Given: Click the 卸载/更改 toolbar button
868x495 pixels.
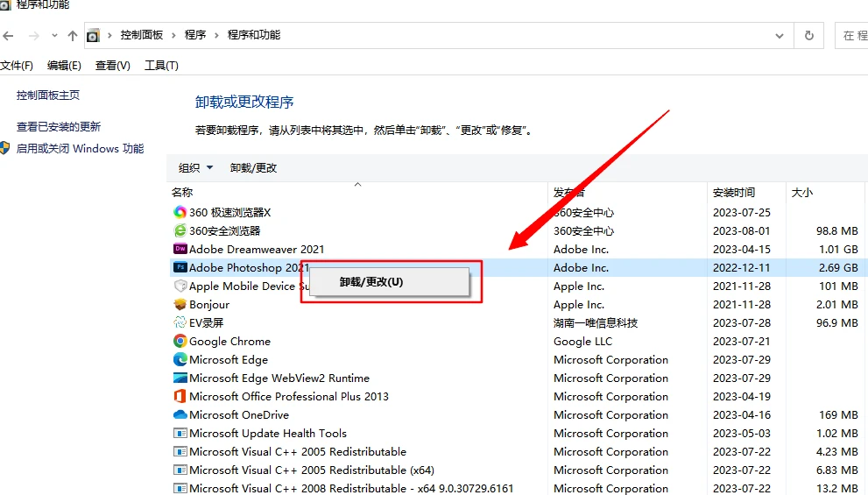Looking at the screenshot, I should [x=253, y=167].
